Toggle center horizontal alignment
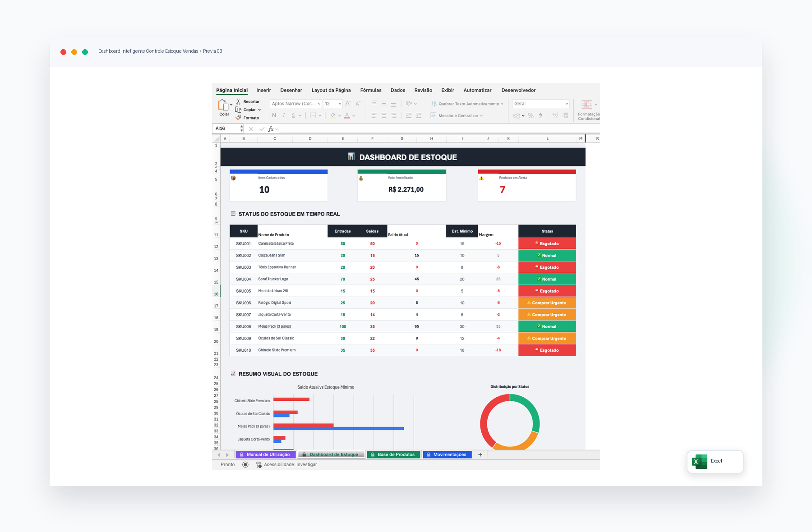The image size is (812, 532). coord(384,115)
